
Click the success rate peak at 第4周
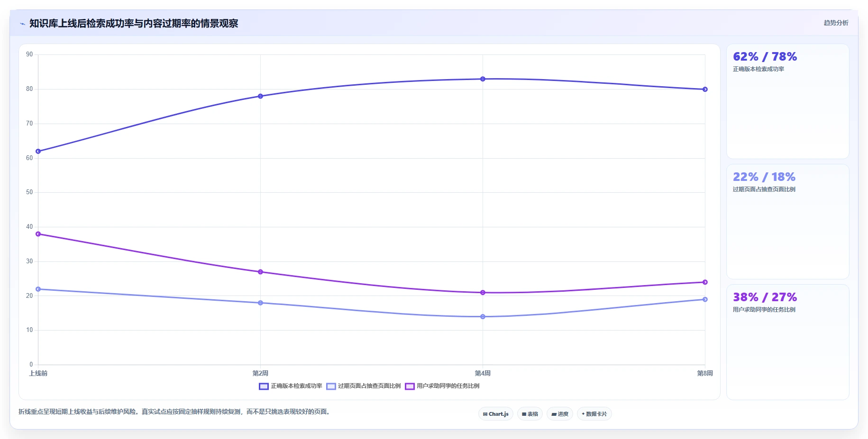pos(483,79)
